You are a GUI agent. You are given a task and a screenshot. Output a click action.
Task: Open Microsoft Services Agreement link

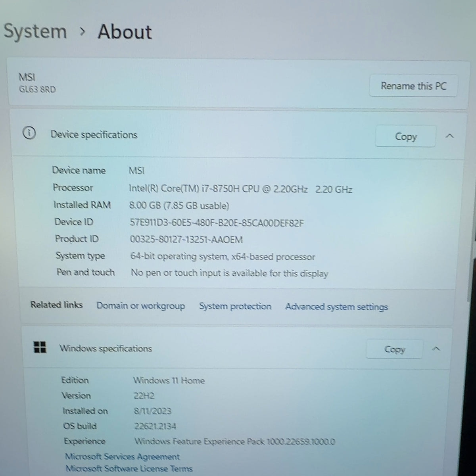(122, 457)
